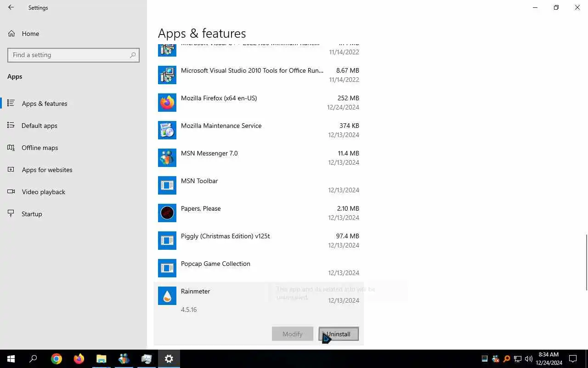Click the Home icon in the sidebar
588x368 pixels.
tap(11, 34)
